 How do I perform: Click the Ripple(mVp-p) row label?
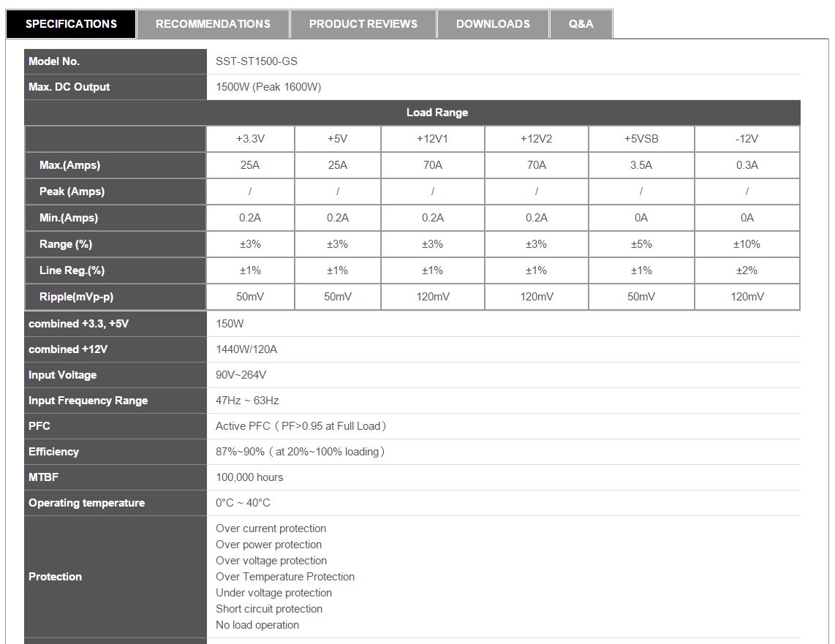click(76, 297)
